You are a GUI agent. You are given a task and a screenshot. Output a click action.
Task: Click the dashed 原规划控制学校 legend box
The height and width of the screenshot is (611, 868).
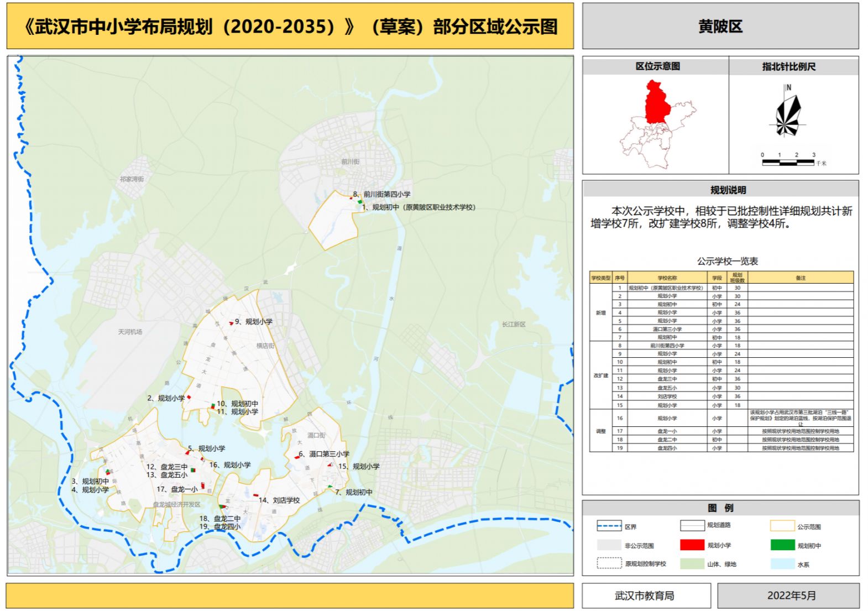[x=609, y=563]
